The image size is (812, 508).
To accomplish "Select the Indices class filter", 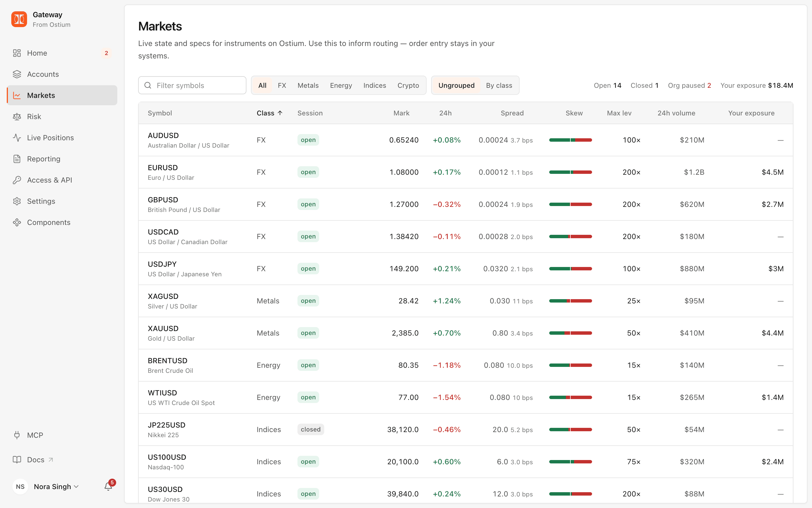I will coord(374,85).
